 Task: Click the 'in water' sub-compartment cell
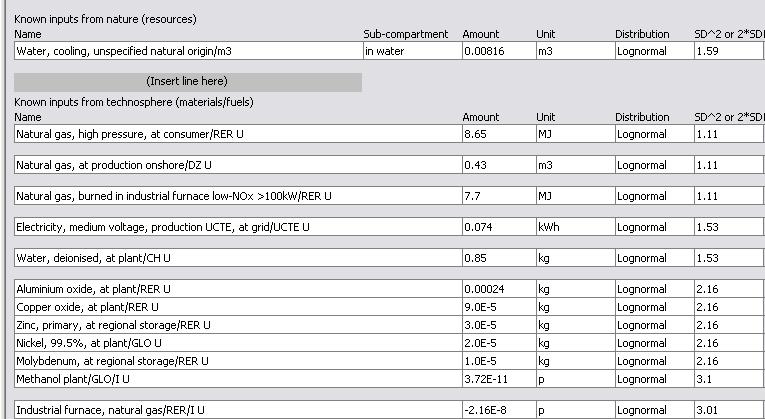[x=409, y=50]
